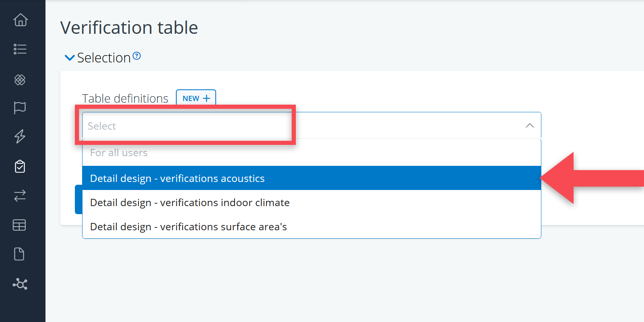
Task: Open the diamond grid sidebar icon
Action: [x=20, y=80]
